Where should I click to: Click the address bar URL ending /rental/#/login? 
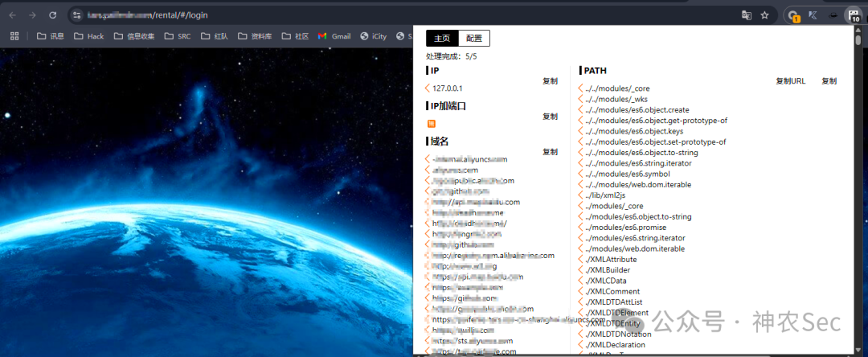click(148, 15)
